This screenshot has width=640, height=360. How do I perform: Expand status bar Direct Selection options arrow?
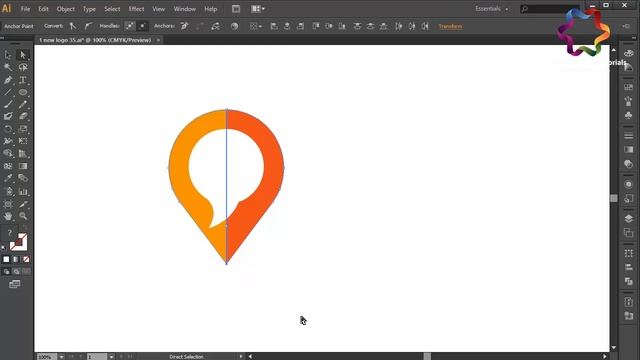[241, 357]
